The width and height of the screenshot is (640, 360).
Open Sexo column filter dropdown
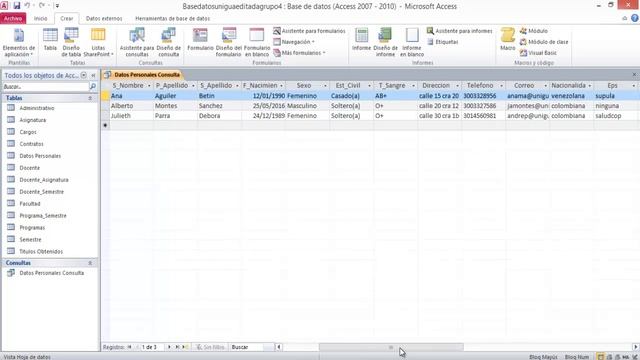coord(325,86)
